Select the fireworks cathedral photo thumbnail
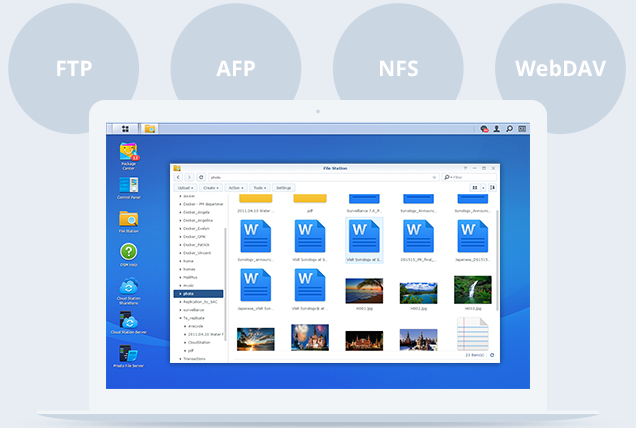This screenshot has height=428, width=636. pos(310,337)
